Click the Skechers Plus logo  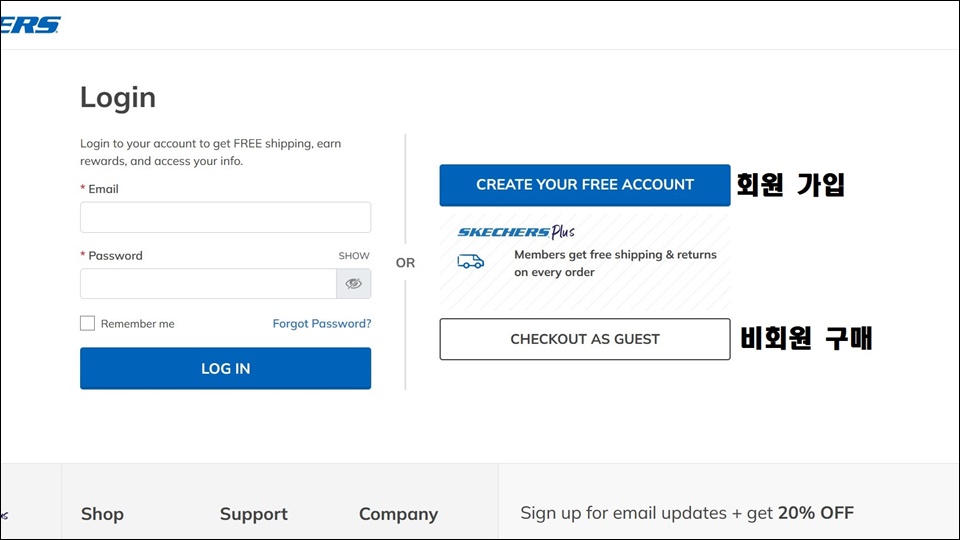[x=516, y=232]
